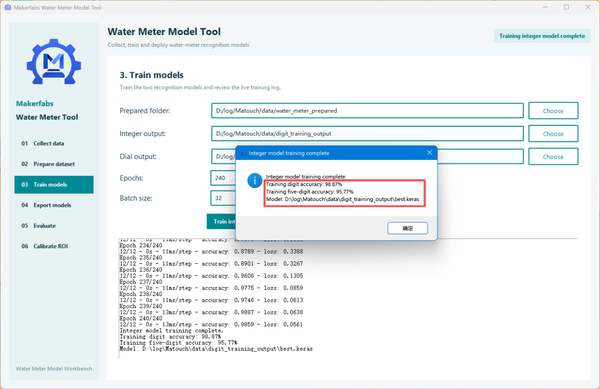The height and width of the screenshot is (389, 600).
Task: Open the 02 Prepare dataset step
Action: point(54,164)
